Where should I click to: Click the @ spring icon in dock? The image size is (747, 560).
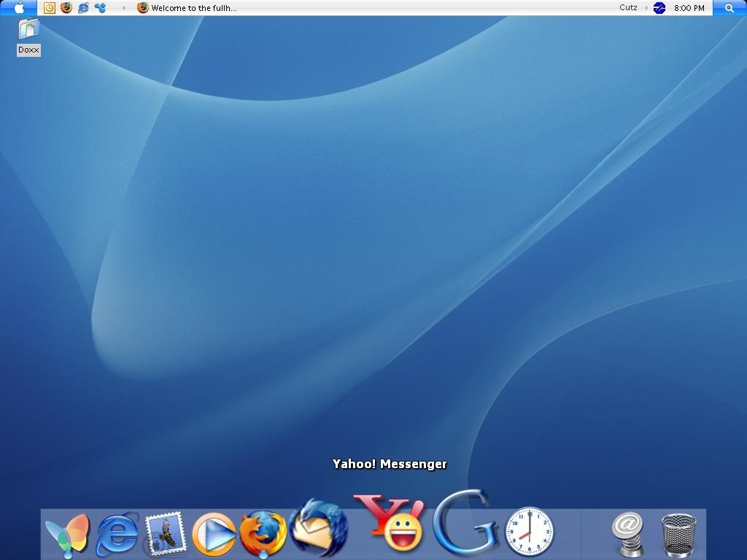coord(627,534)
